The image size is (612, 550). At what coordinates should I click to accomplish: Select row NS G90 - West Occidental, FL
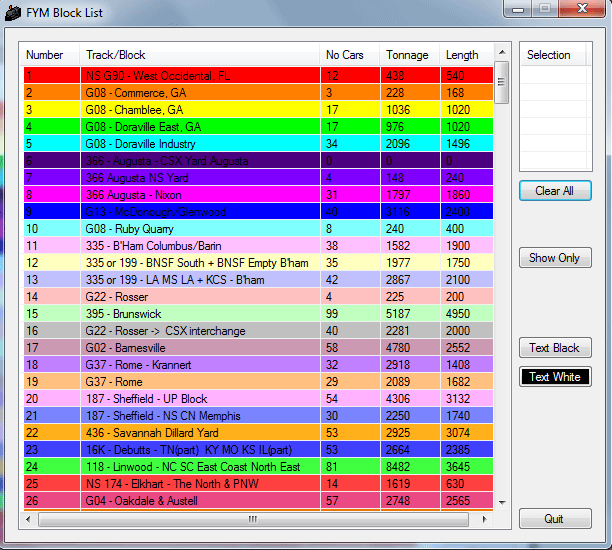258,75
